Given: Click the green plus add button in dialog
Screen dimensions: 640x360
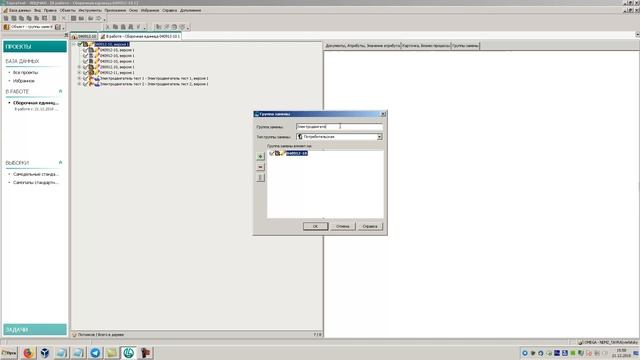Looking at the screenshot, I should pyautogui.click(x=260, y=156).
